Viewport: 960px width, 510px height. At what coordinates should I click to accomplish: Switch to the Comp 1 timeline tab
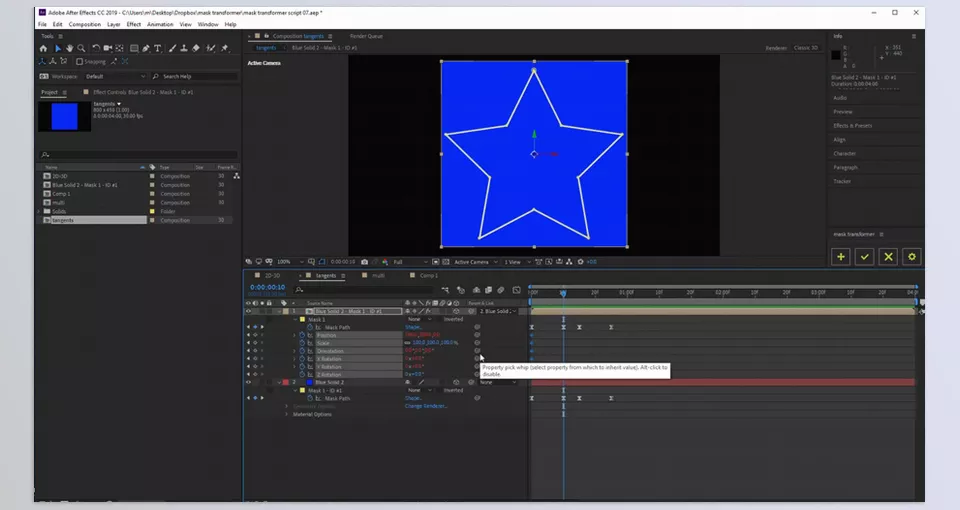point(428,275)
